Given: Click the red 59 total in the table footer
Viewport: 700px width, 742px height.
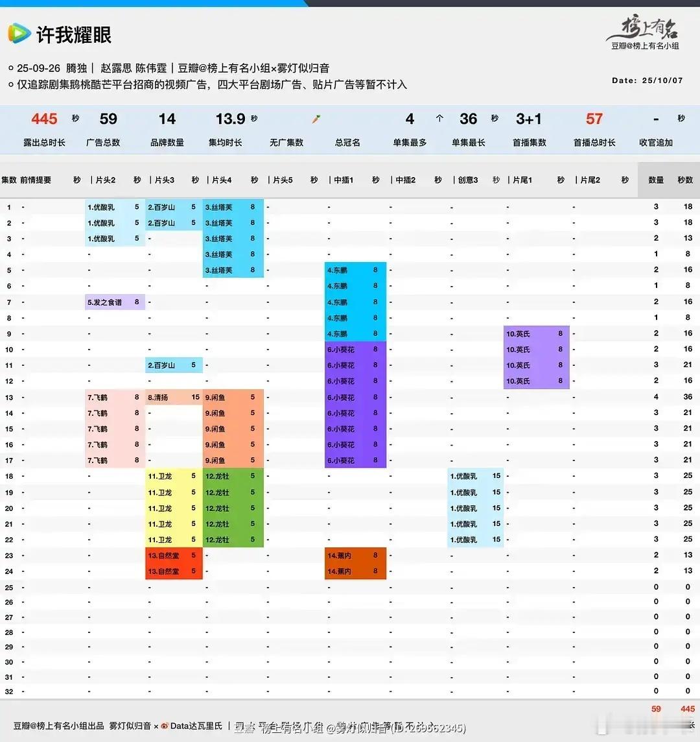Looking at the screenshot, I should point(656,709).
